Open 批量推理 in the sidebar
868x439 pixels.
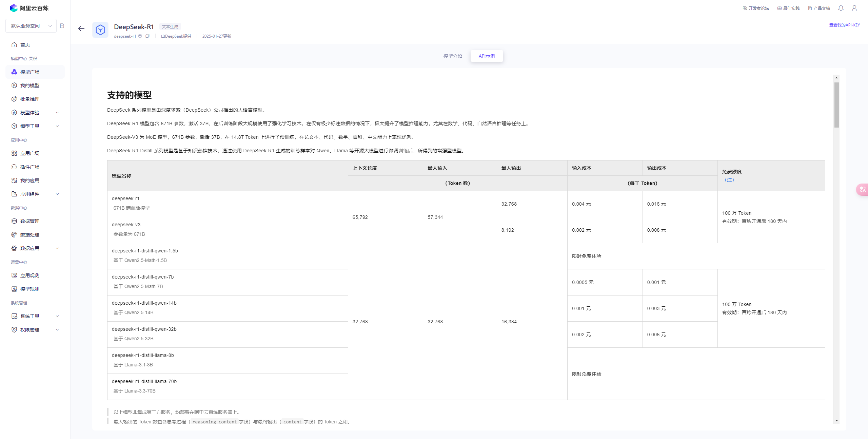35,99
